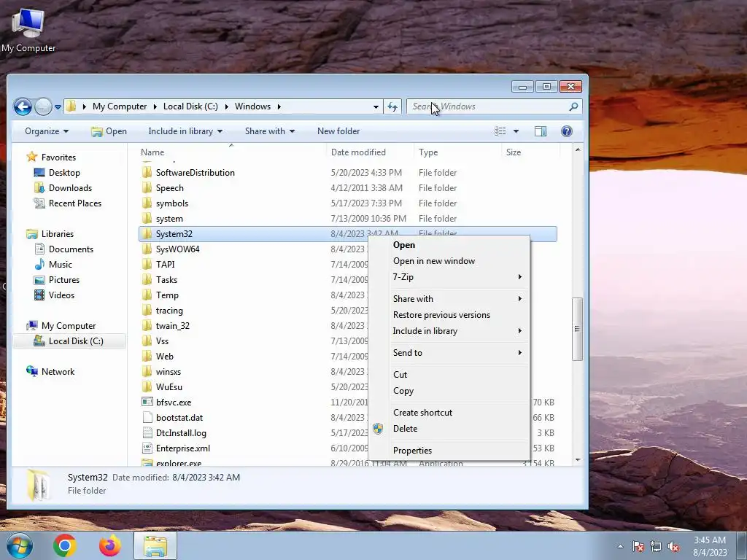The height and width of the screenshot is (560, 747).
Task: Expand Include in library toolbar menu
Action: (185, 131)
